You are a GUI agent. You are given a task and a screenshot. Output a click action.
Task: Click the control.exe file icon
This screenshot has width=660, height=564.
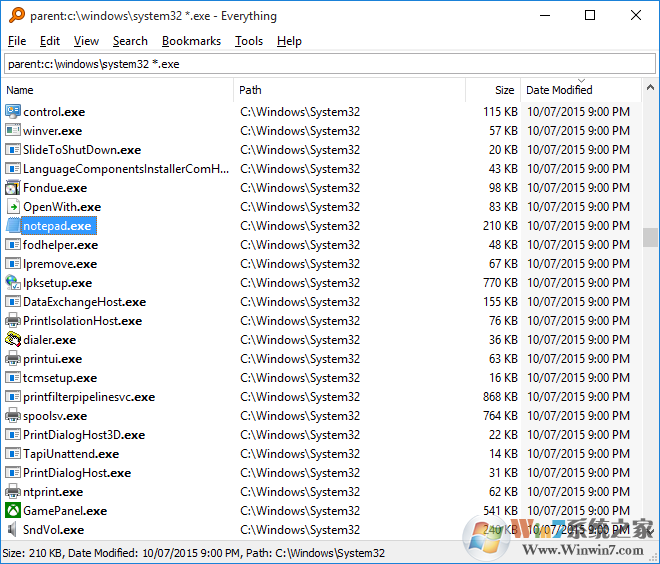13,112
